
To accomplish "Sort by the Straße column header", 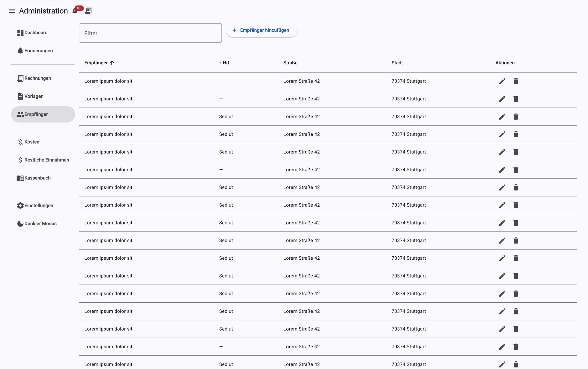I will tap(290, 63).
